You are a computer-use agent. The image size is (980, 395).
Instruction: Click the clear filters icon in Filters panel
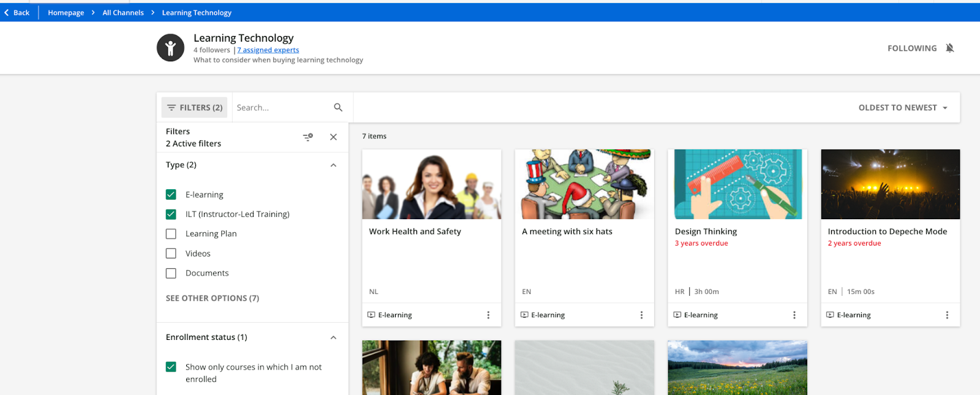point(308,137)
